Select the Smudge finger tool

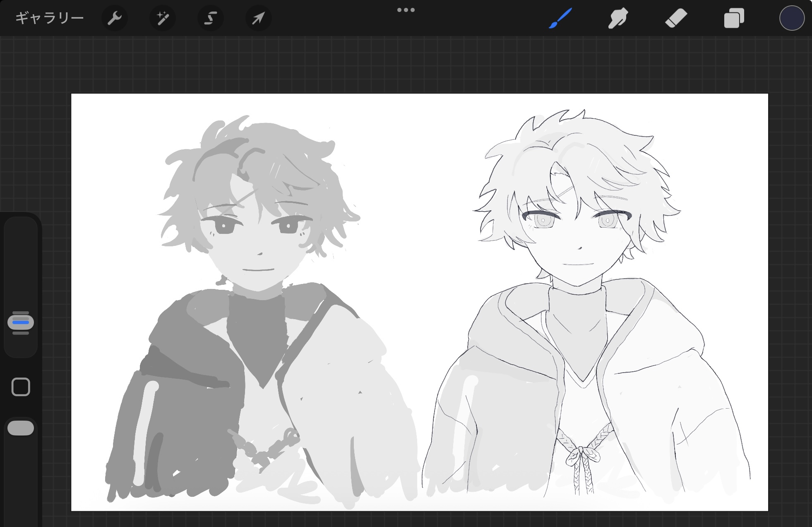click(618, 18)
